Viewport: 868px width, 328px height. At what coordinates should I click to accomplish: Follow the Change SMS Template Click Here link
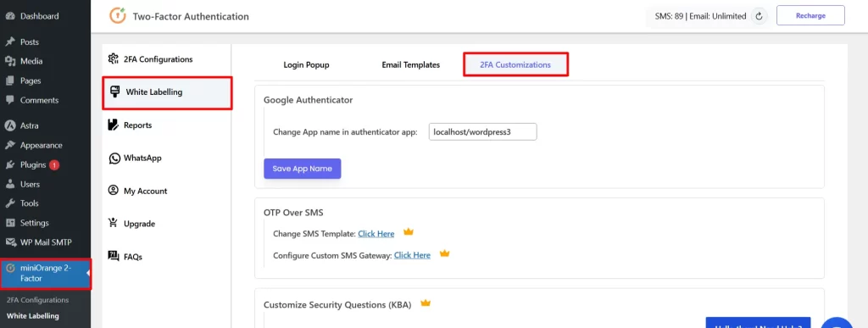pyautogui.click(x=376, y=234)
